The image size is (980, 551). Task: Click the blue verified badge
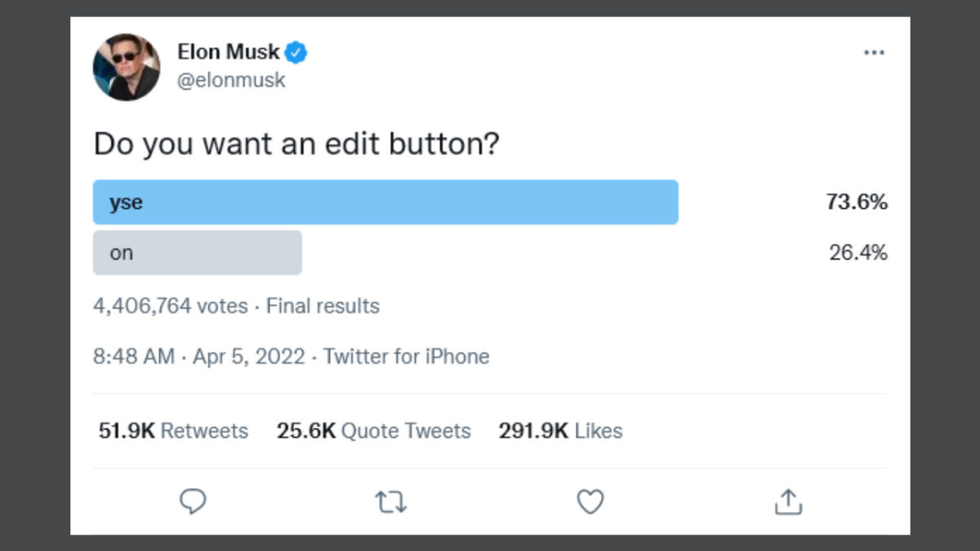click(x=296, y=53)
